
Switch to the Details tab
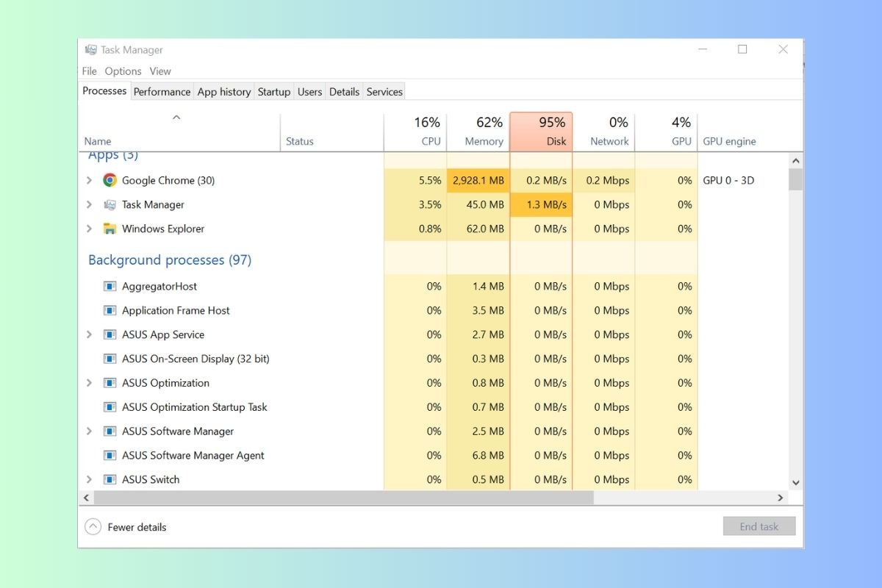coord(344,92)
